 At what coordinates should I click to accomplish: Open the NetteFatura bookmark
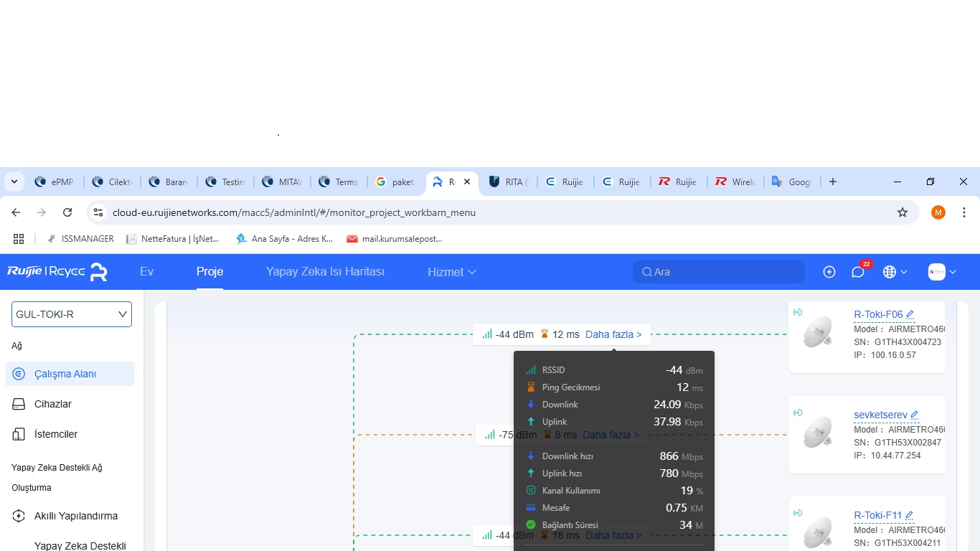click(x=173, y=239)
